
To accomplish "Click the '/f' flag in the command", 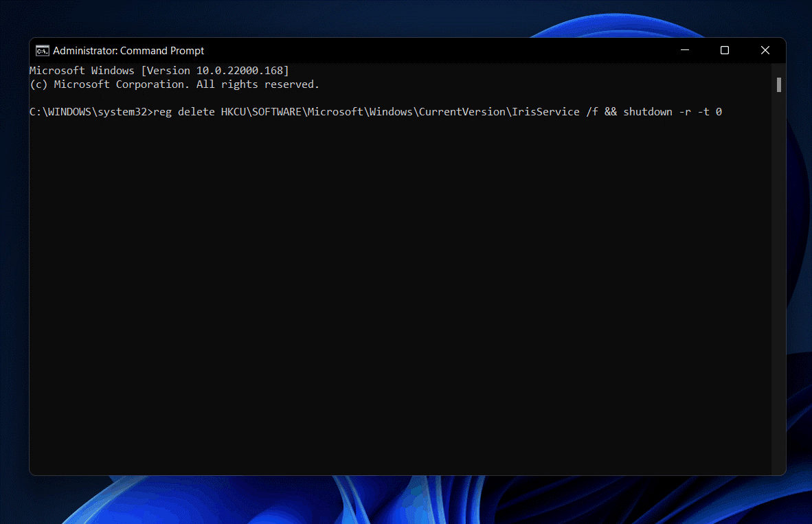I will coord(592,112).
